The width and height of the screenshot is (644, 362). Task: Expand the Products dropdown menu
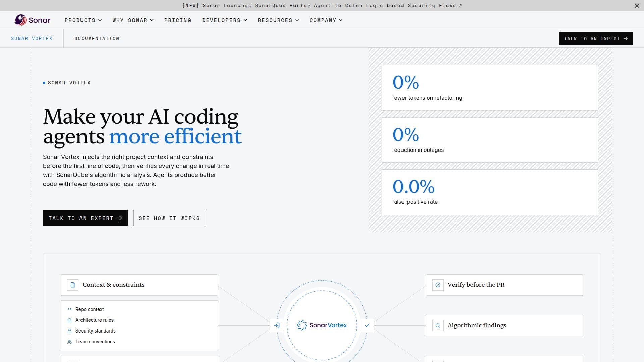[83, 20]
